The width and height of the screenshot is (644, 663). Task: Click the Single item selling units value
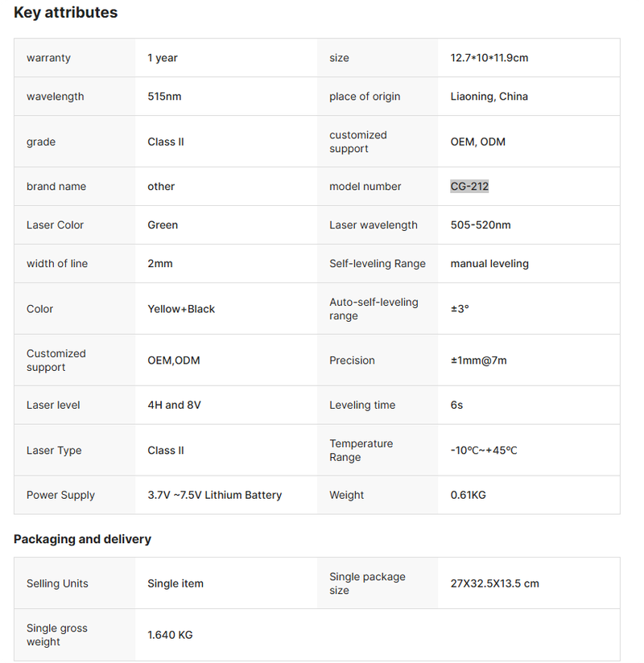coord(175,583)
